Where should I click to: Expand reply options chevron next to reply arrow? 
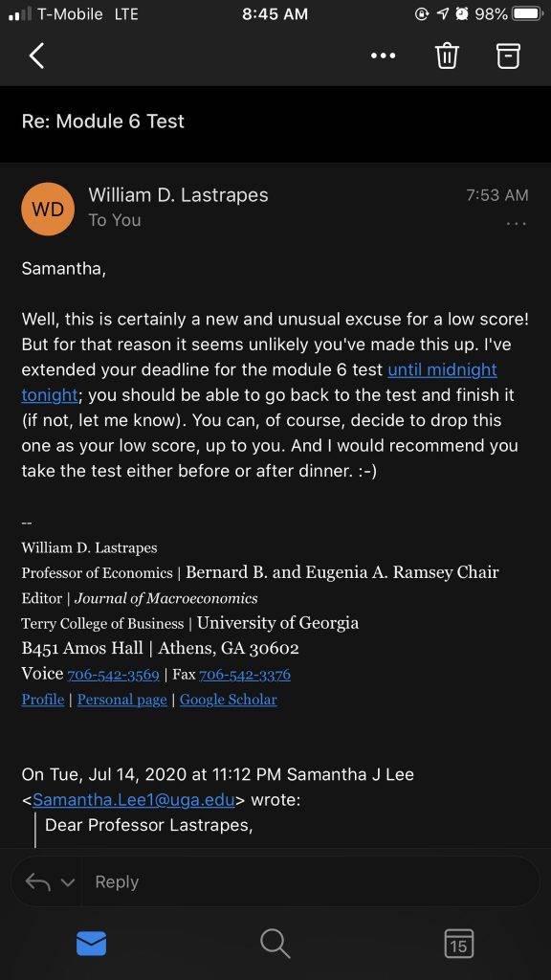pos(68,882)
